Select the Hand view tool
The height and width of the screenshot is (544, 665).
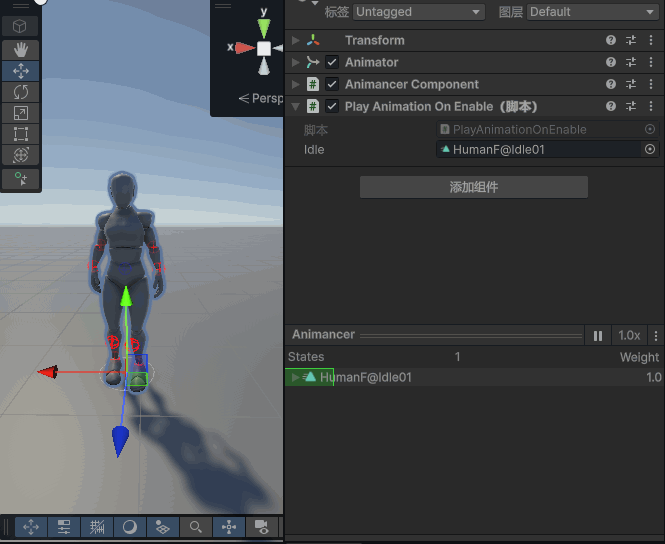20,50
